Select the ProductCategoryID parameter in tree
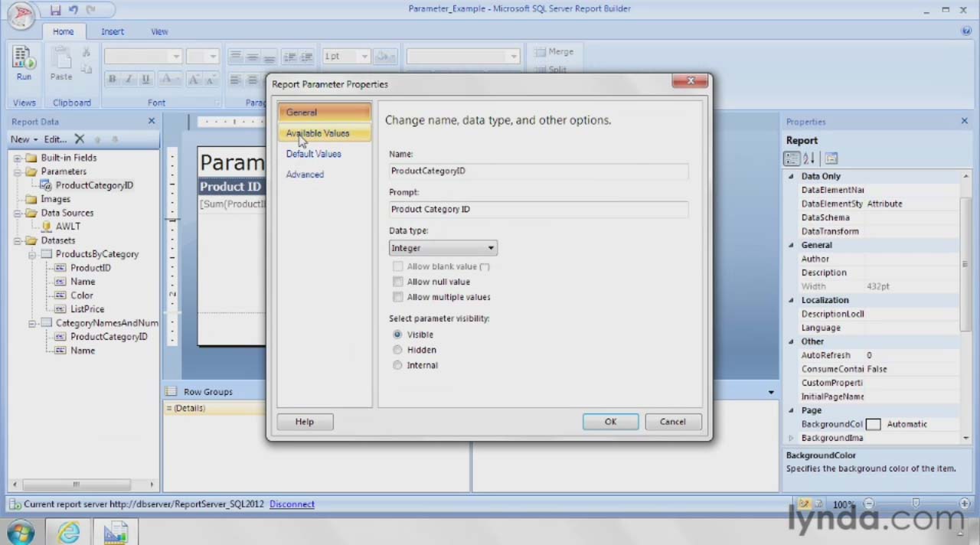The height and width of the screenshot is (545, 980). (x=93, y=185)
